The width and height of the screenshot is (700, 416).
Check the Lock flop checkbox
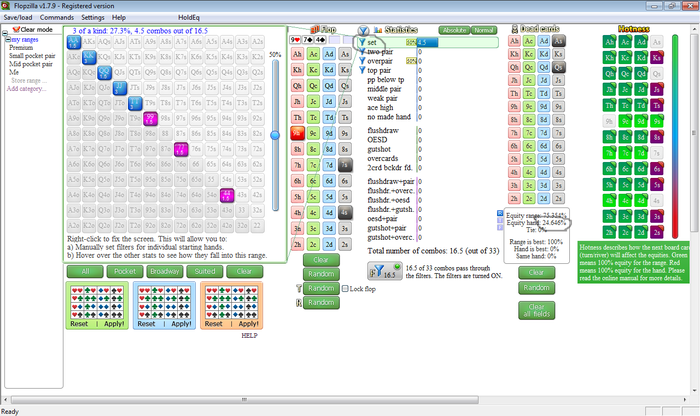(x=345, y=289)
